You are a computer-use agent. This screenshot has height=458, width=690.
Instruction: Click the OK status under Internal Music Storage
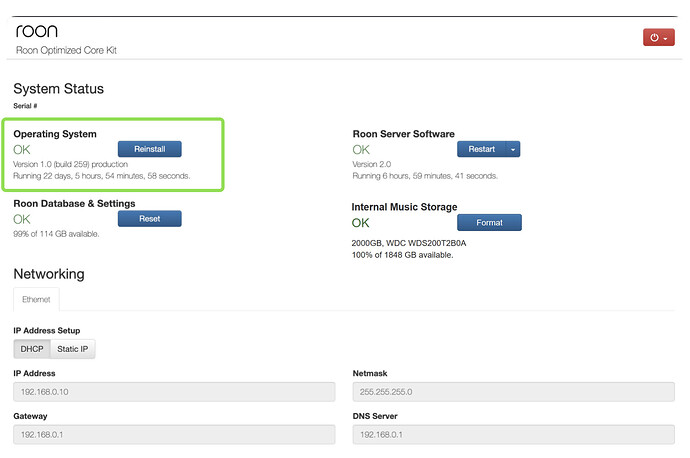(360, 223)
